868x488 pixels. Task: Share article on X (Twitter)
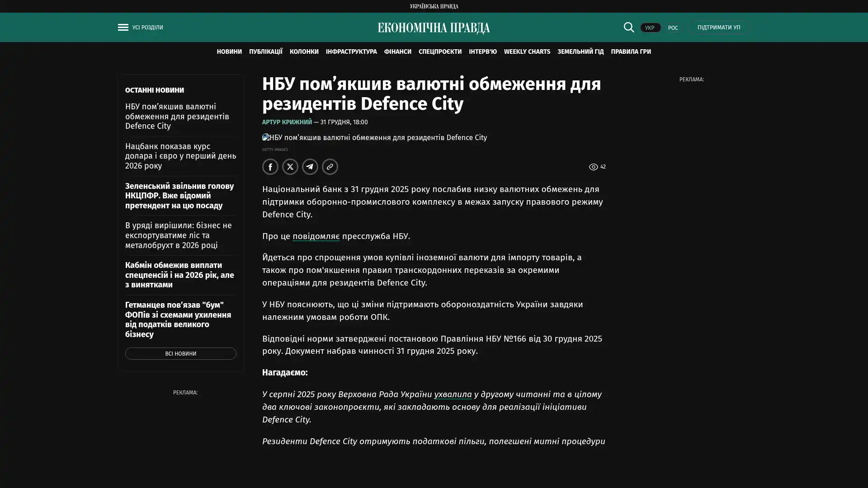click(290, 167)
